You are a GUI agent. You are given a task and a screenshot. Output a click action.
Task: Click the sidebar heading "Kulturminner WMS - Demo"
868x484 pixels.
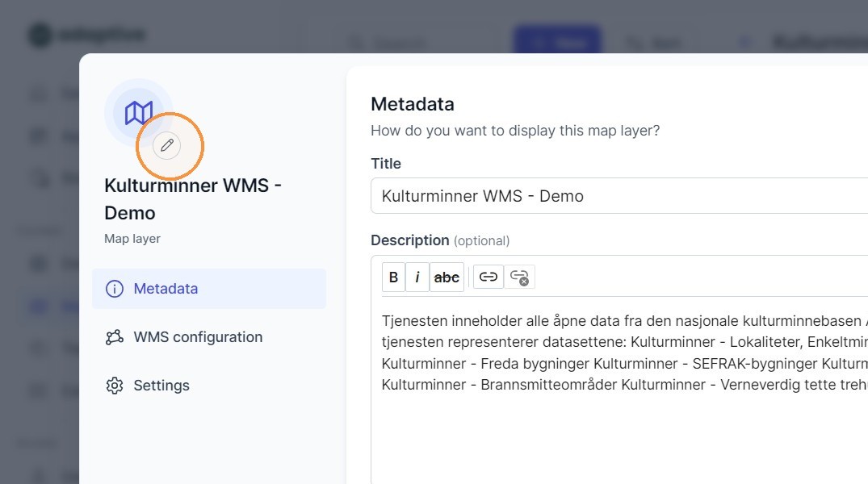[193, 199]
